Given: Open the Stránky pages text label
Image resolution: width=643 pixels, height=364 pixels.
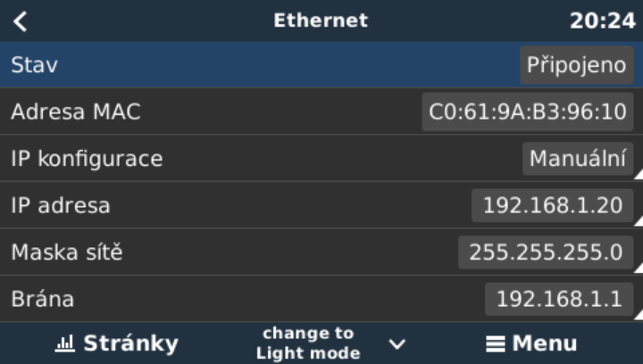Looking at the screenshot, I should pyautogui.click(x=130, y=344).
